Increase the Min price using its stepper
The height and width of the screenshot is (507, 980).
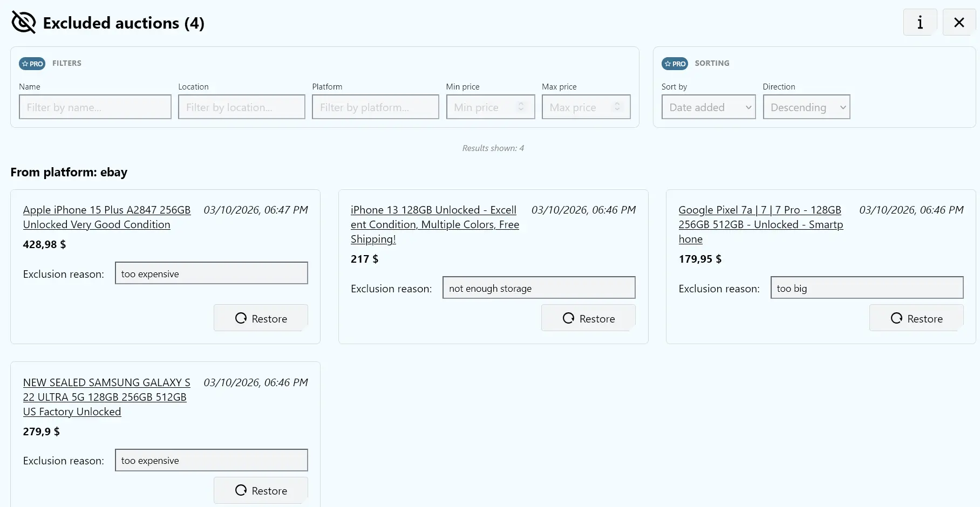(x=520, y=104)
